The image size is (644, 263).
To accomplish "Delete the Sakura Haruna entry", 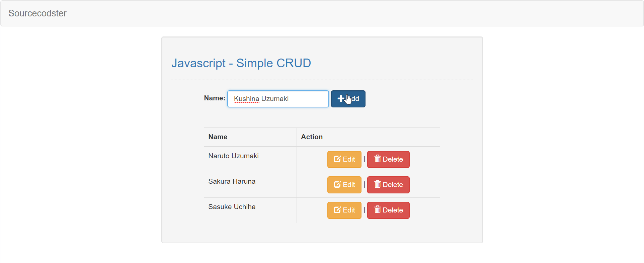I will click(388, 185).
